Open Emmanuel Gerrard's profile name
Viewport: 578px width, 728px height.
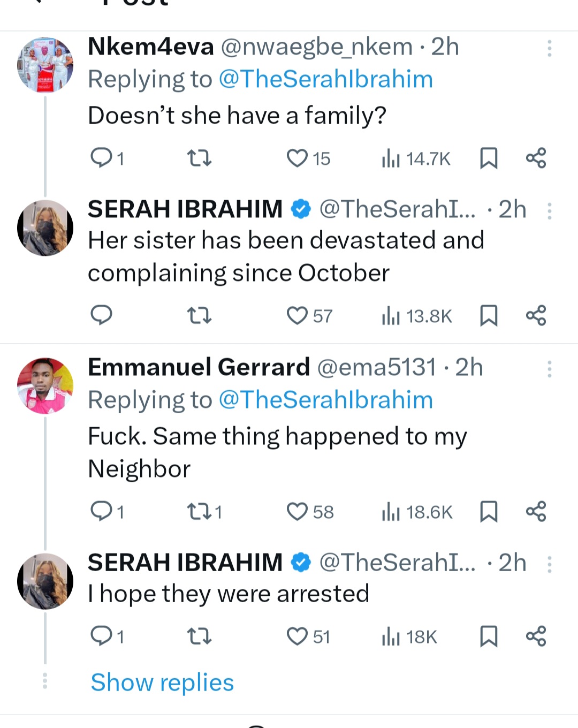[x=199, y=367]
